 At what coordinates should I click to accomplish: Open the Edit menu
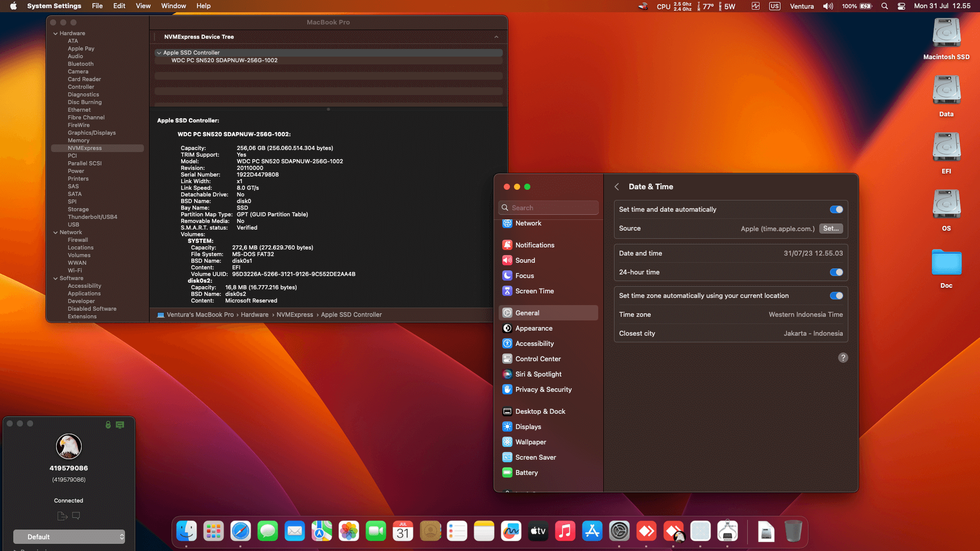pyautogui.click(x=119, y=6)
